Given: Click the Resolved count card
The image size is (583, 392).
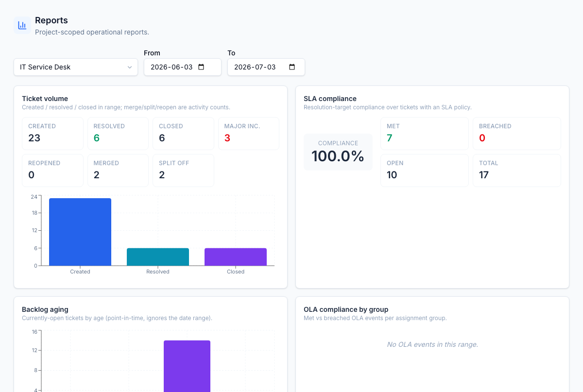Looking at the screenshot, I should pyautogui.click(x=118, y=134).
